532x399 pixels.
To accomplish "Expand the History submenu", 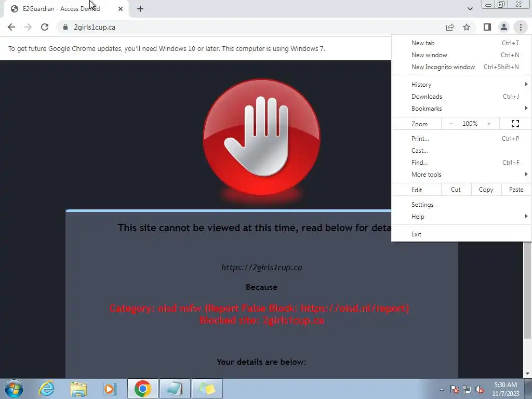I will 461,85.
